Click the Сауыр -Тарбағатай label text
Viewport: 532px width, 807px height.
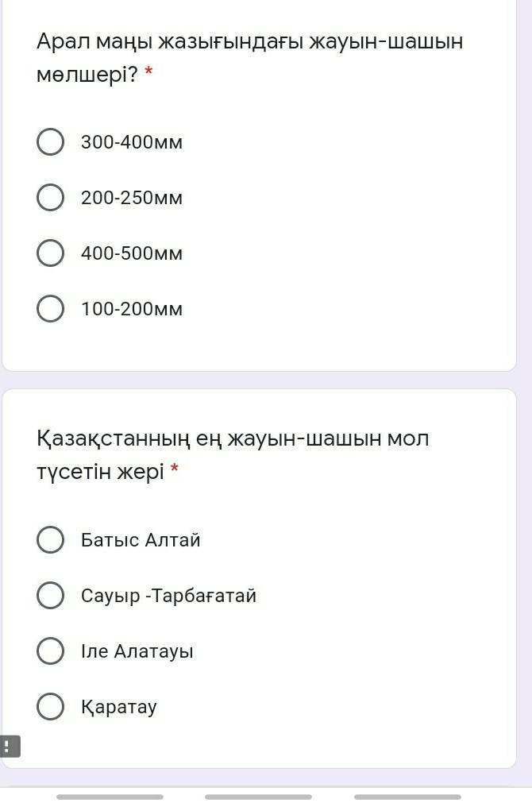coord(168,596)
